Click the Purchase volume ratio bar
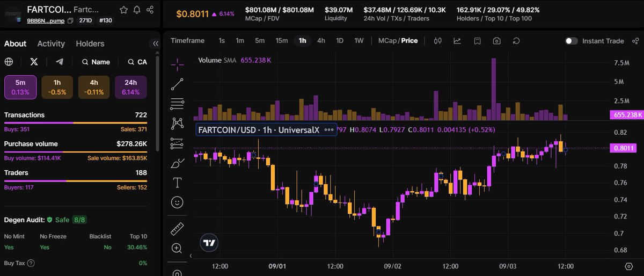Viewport: 644px width, 276px height. pos(76,152)
